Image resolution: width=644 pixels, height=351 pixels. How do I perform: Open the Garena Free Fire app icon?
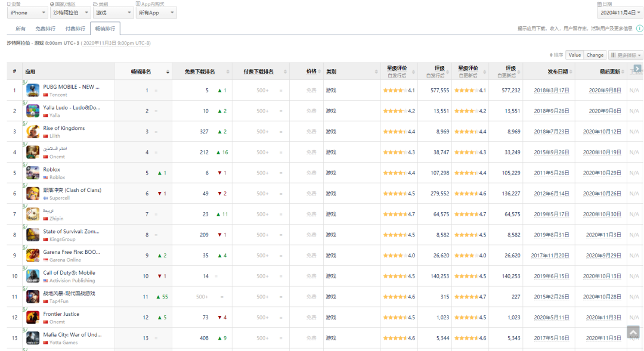(x=33, y=255)
